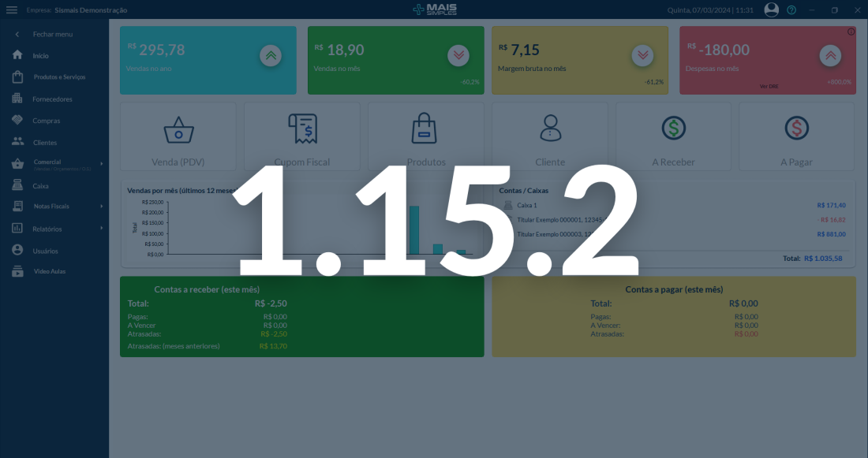Click the Compras handshake icon
Viewport: 868px width, 458px height.
[x=17, y=120]
